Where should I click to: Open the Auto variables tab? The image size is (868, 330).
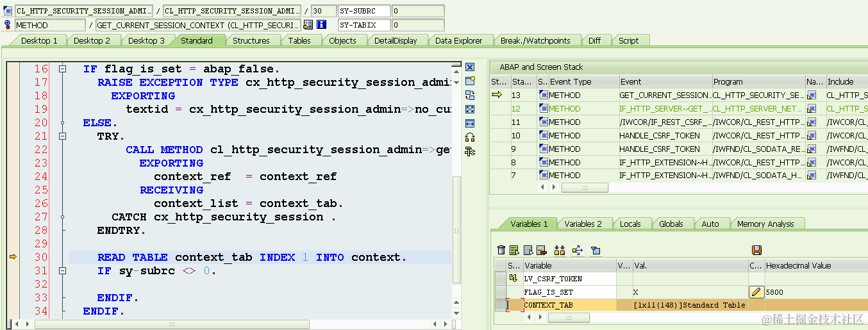click(710, 224)
